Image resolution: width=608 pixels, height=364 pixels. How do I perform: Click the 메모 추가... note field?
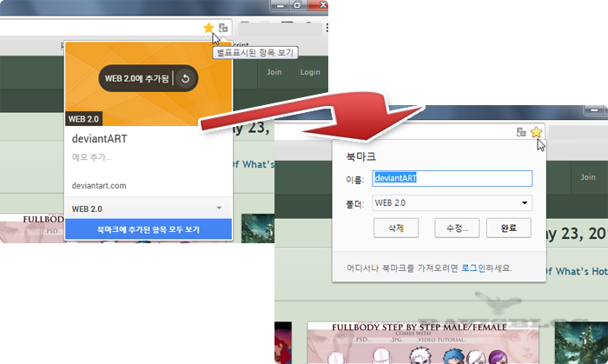coord(92,157)
